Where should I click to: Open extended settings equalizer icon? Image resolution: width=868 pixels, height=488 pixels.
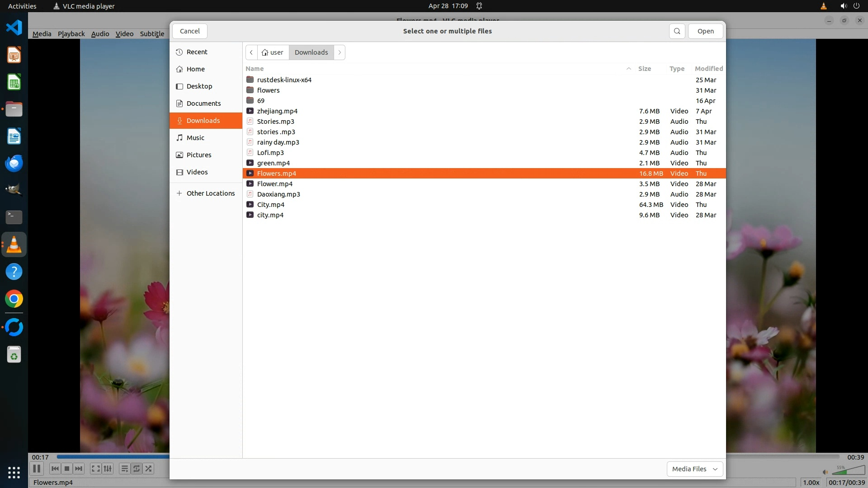108,469
